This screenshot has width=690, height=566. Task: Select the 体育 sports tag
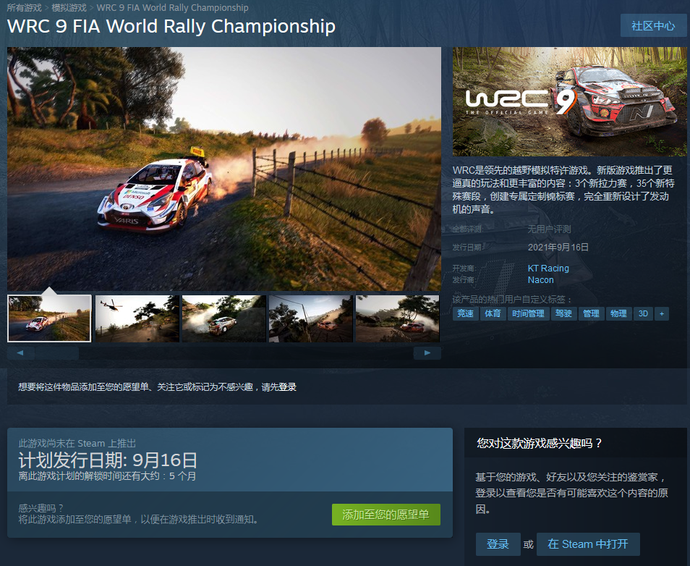click(492, 314)
